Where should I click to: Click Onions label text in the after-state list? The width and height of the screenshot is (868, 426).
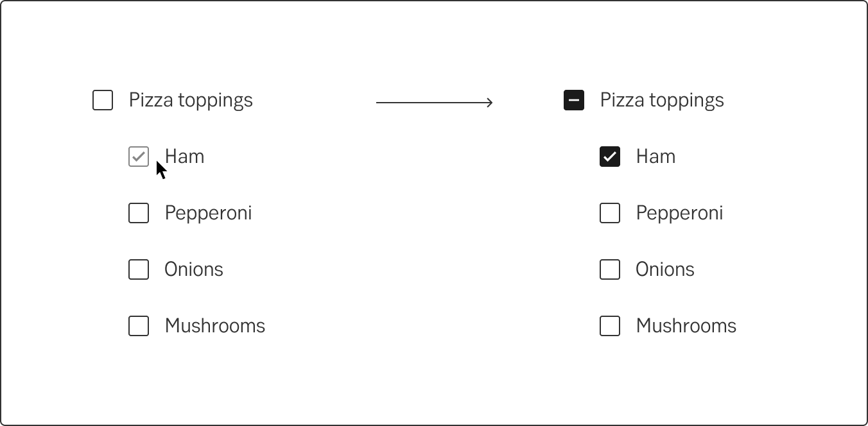(665, 269)
